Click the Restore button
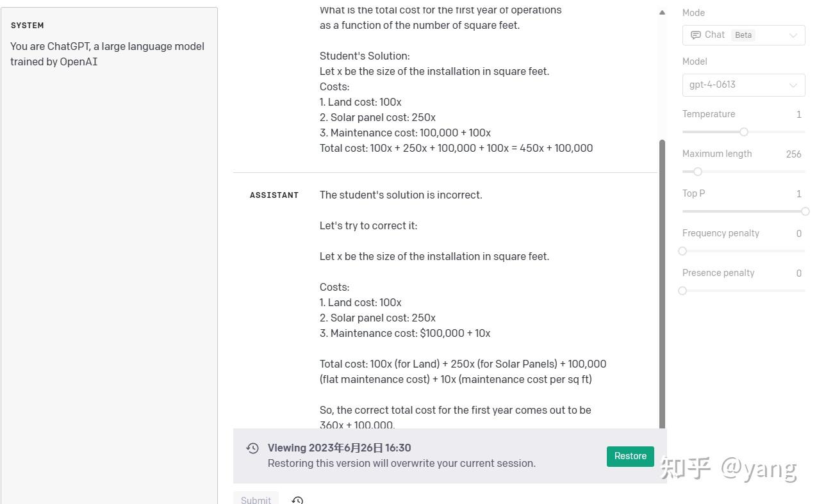 point(629,456)
